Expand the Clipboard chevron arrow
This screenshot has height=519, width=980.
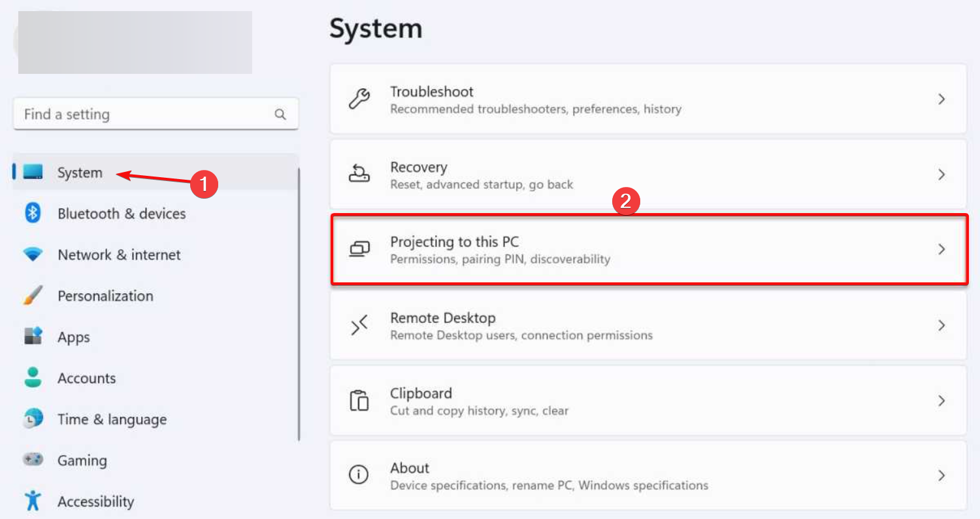941,401
